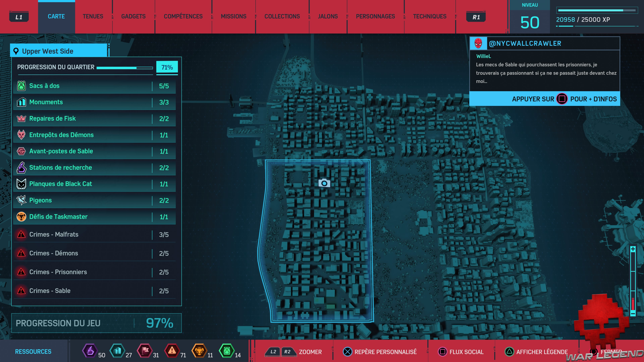Open the Tenues tab
This screenshot has width=644, height=362.
[93, 16]
